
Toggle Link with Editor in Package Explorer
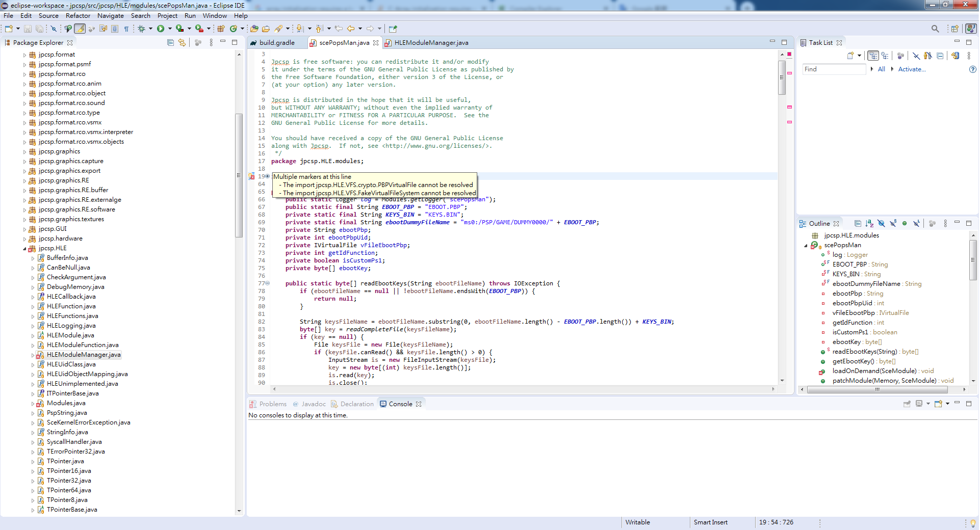tap(182, 43)
